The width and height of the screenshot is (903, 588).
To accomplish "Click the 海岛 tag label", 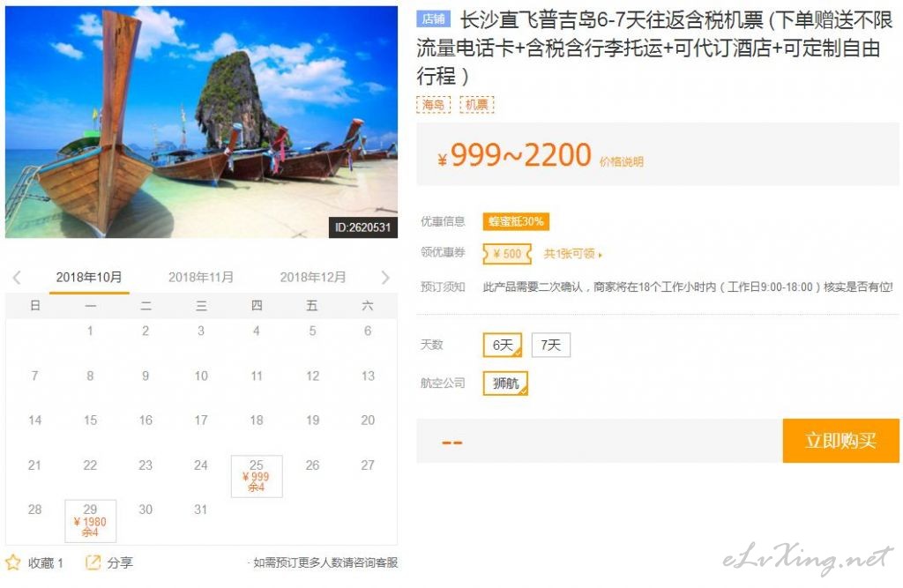I will tap(433, 104).
